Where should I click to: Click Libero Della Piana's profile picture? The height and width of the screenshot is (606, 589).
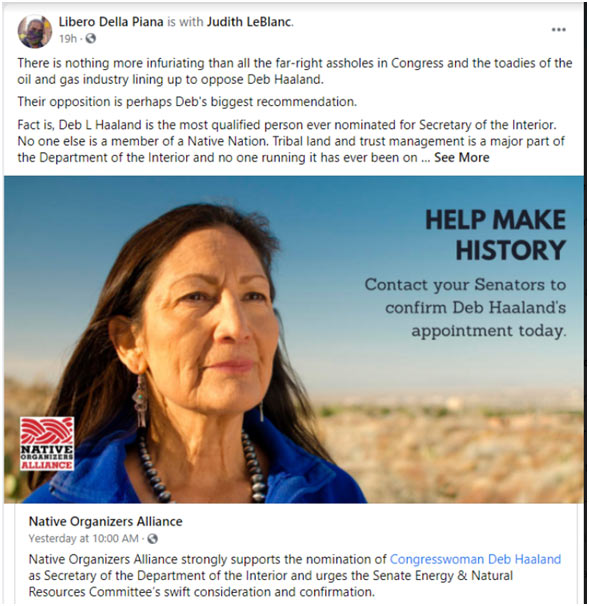click(x=34, y=31)
